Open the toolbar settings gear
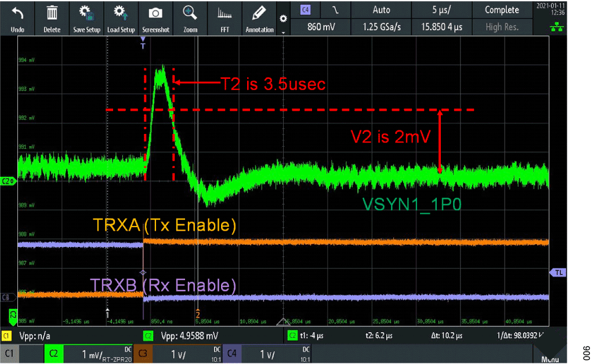The width and height of the screenshot is (594, 364). click(x=283, y=19)
